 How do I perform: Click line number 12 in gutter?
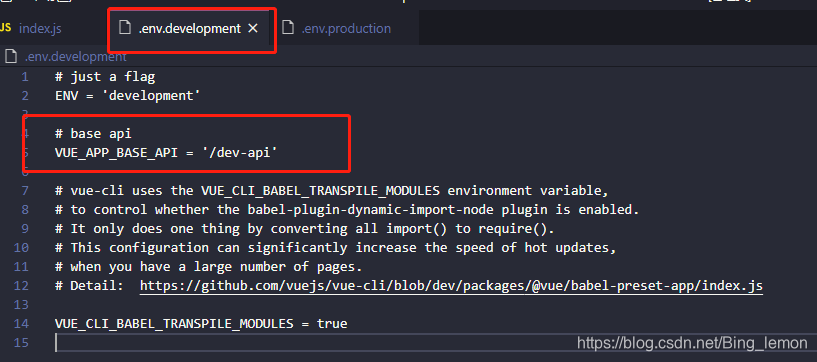pyautogui.click(x=21, y=285)
